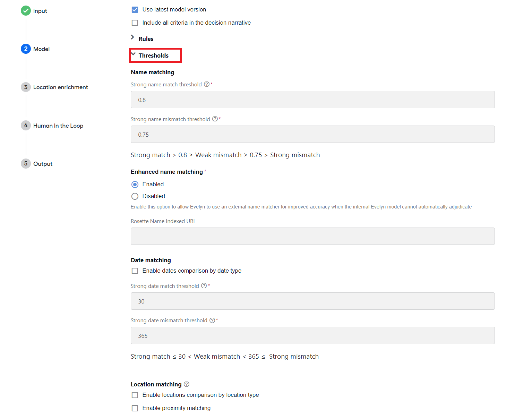Click the Location matching help icon
Image resolution: width=532 pixels, height=419 pixels.
pos(187,384)
